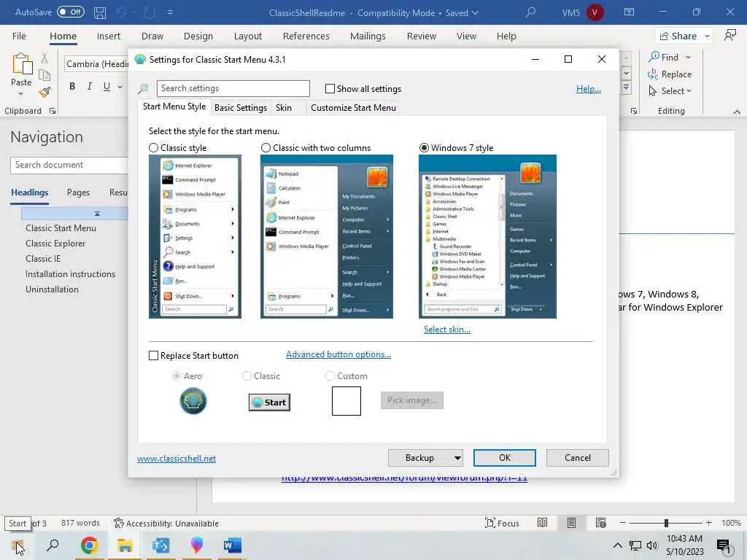This screenshot has width=747, height=560.
Task: Open File Explorer from the taskbar
Action: [x=125, y=545]
